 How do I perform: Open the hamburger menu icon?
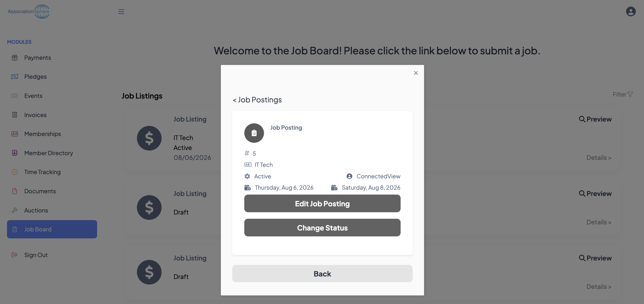(x=121, y=12)
